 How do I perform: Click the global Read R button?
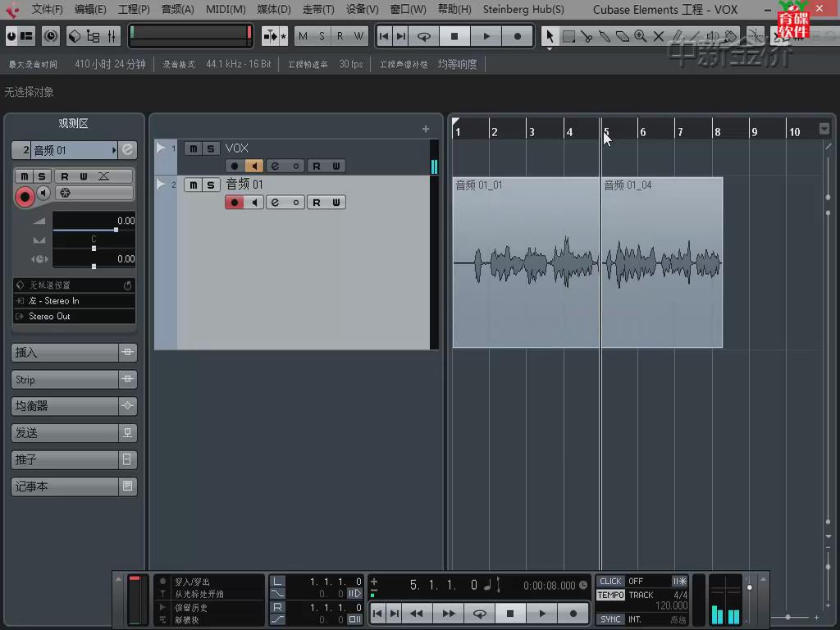pos(340,36)
